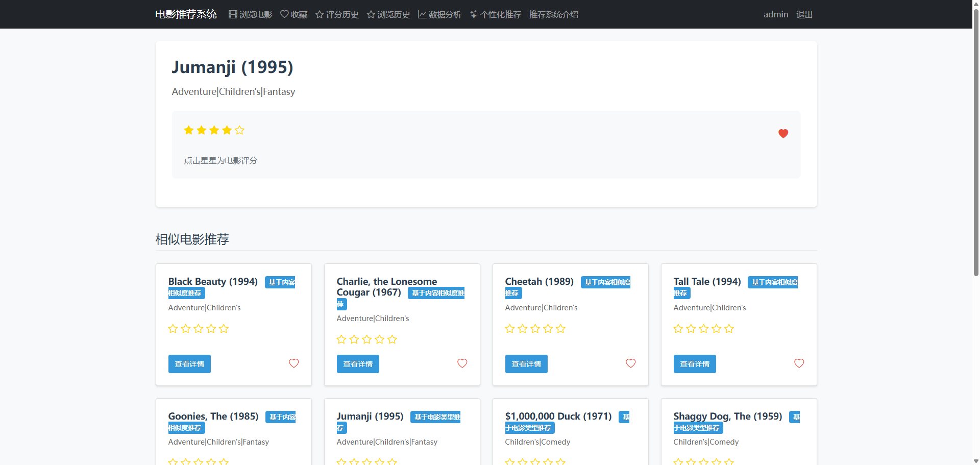Click the Cheetah (1989) card title
Viewport: 980px width, 465px height.
540,282
